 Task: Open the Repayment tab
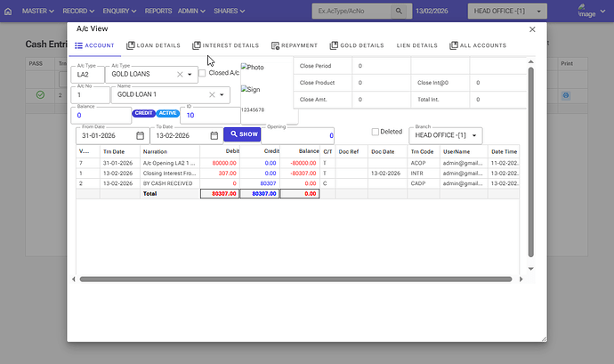293,45
